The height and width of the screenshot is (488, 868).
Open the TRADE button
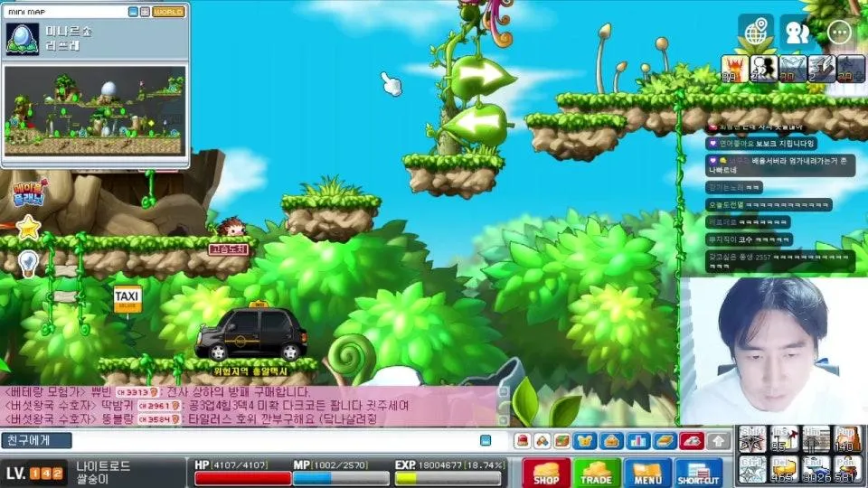[x=596, y=474]
